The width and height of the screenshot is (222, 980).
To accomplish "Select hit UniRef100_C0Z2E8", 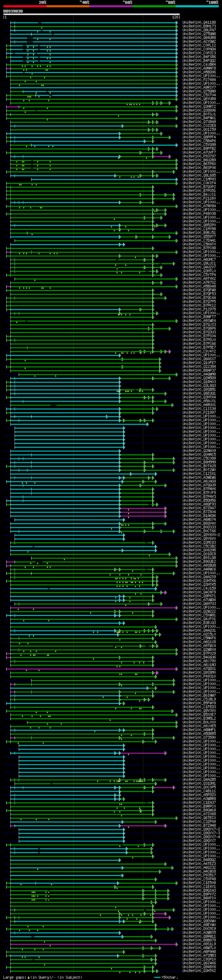I will click(x=199, y=125).
